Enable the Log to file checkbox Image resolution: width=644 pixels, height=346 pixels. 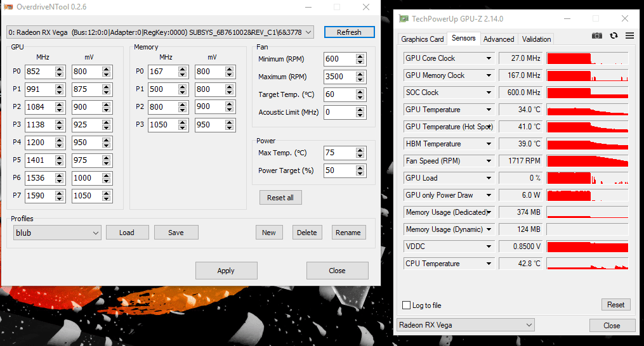406,305
